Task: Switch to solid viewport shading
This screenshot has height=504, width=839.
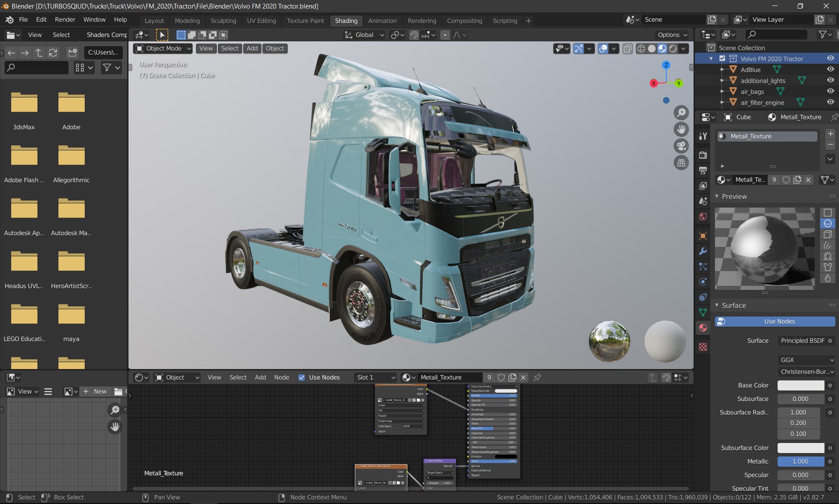Action: click(x=652, y=49)
